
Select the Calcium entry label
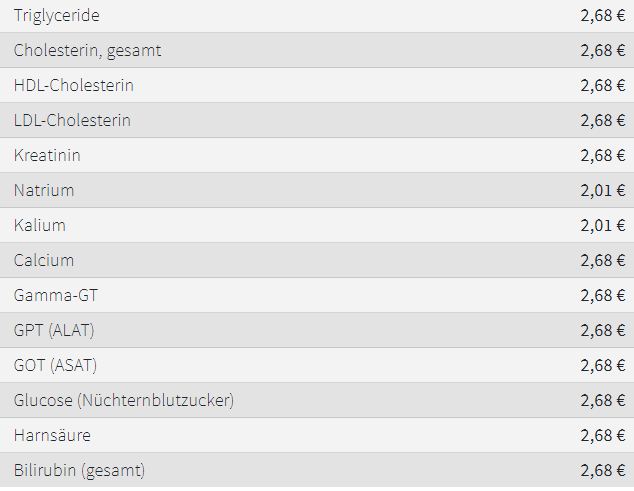[44, 261]
